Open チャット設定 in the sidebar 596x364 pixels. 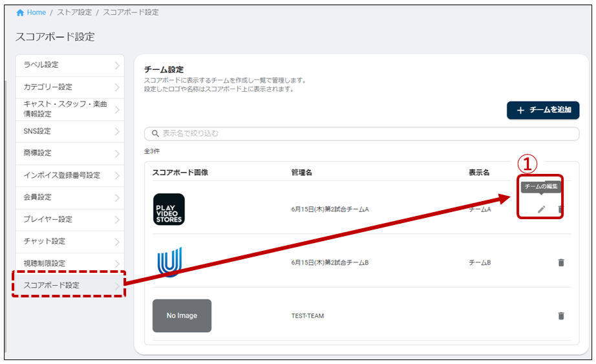(x=70, y=242)
